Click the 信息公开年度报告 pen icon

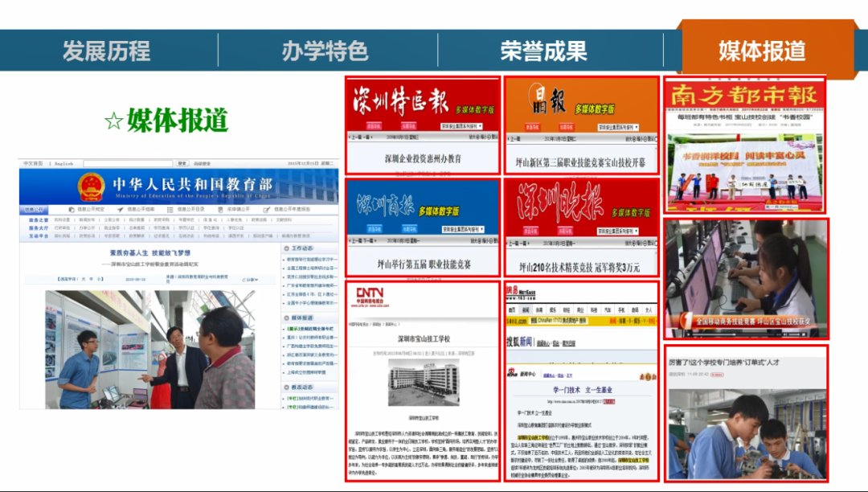266,209
